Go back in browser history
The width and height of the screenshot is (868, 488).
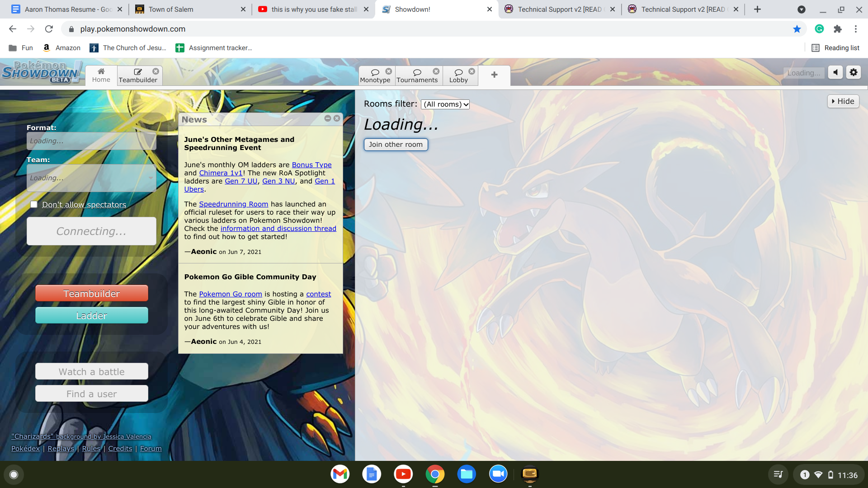point(13,29)
